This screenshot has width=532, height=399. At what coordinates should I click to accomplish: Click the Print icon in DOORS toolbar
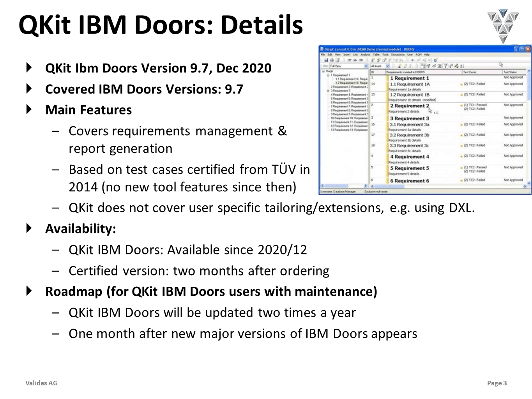(x=332, y=60)
